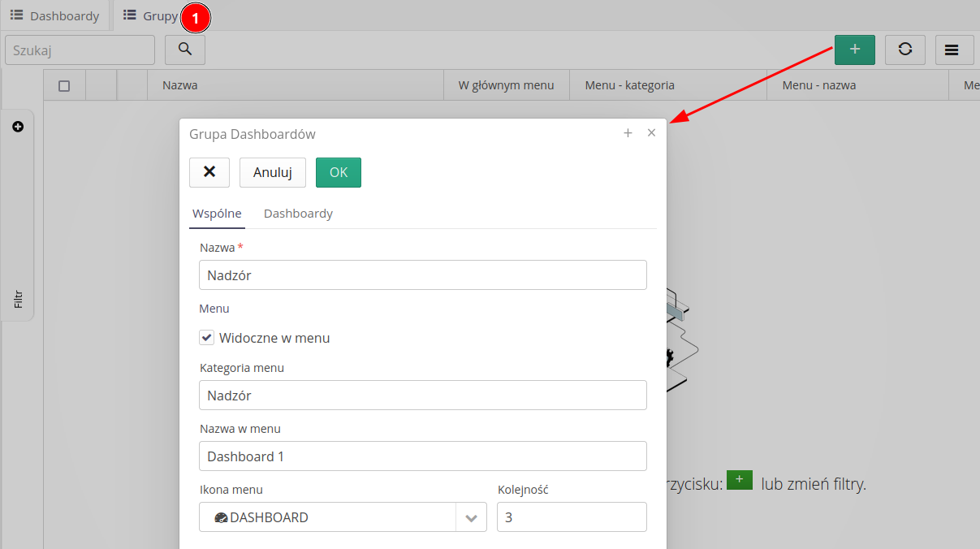
Task: Click the magnifier search button
Action: tap(185, 50)
